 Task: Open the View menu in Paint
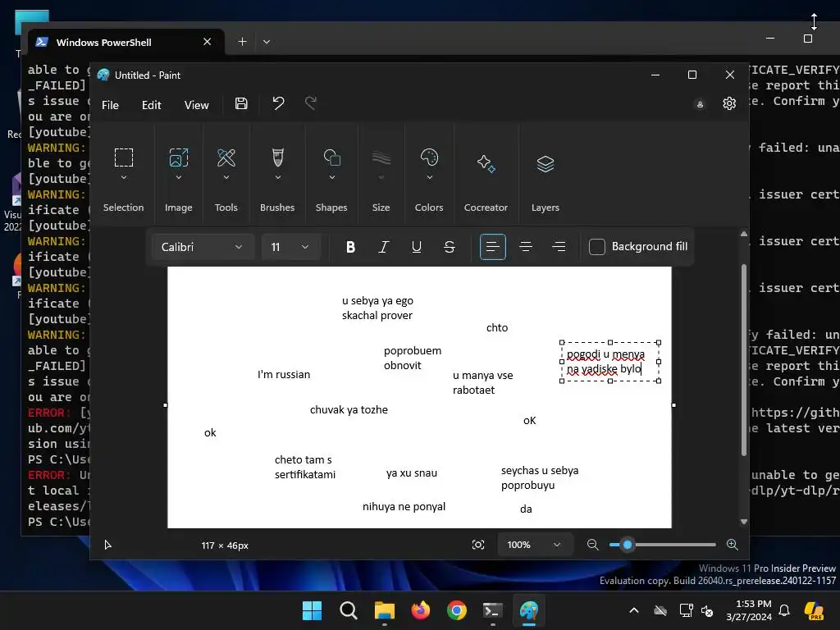[196, 105]
